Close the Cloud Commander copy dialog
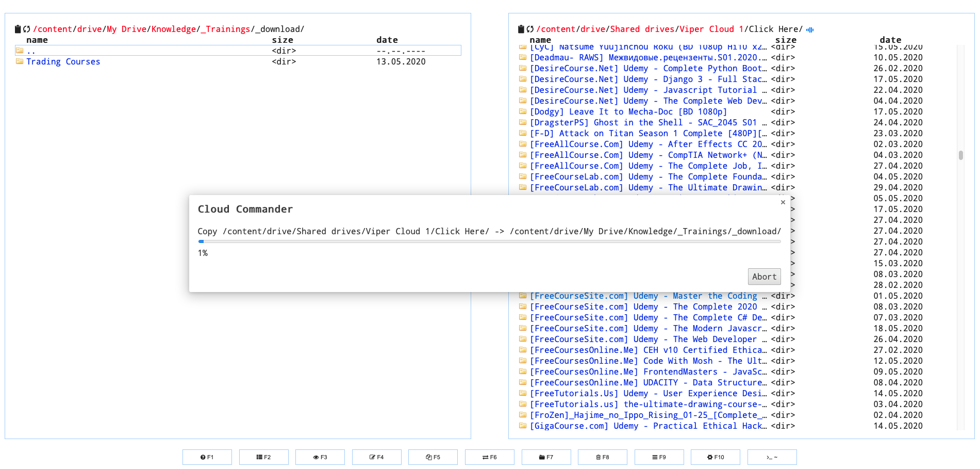The image size is (980, 469). pyautogui.click(x=783, y=202)
